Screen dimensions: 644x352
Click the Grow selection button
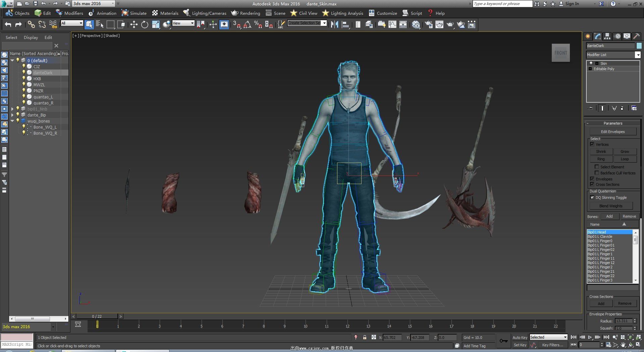click(x=625, y=151)
